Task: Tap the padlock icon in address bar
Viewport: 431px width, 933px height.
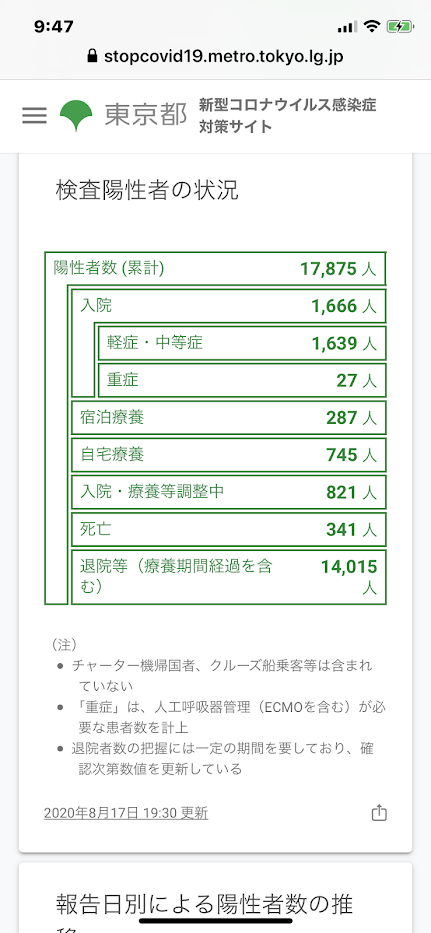Action: pos(92,57)
